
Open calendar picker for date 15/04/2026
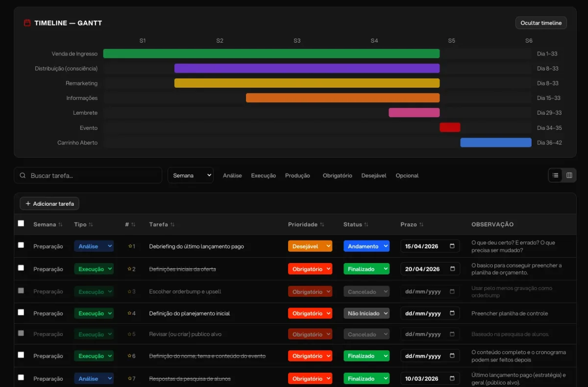[x=452, y=246]
